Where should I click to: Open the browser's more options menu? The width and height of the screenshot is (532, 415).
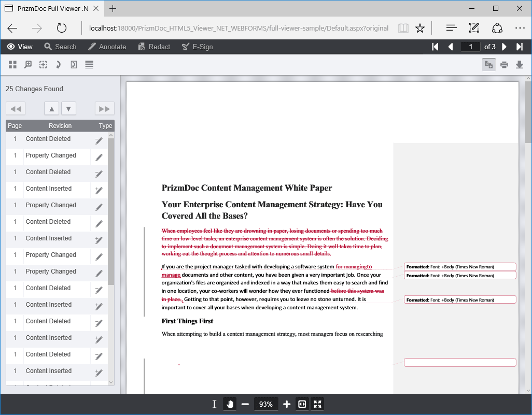pos(520,28)
